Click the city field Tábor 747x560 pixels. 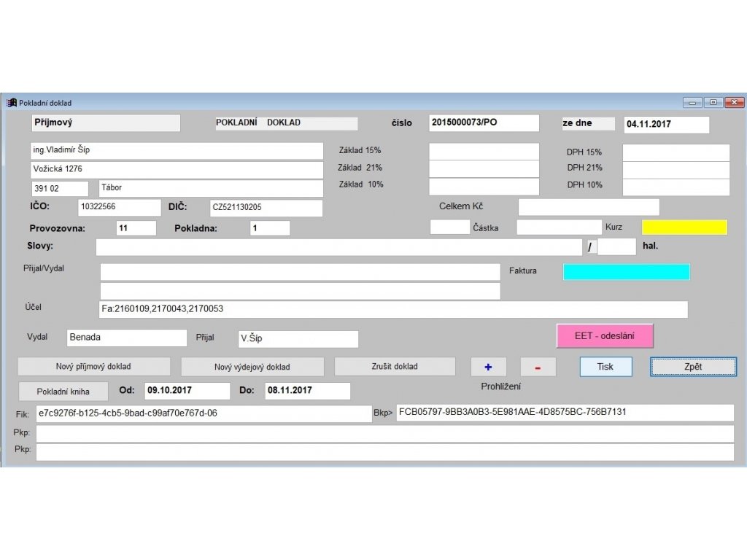(211, 188)
